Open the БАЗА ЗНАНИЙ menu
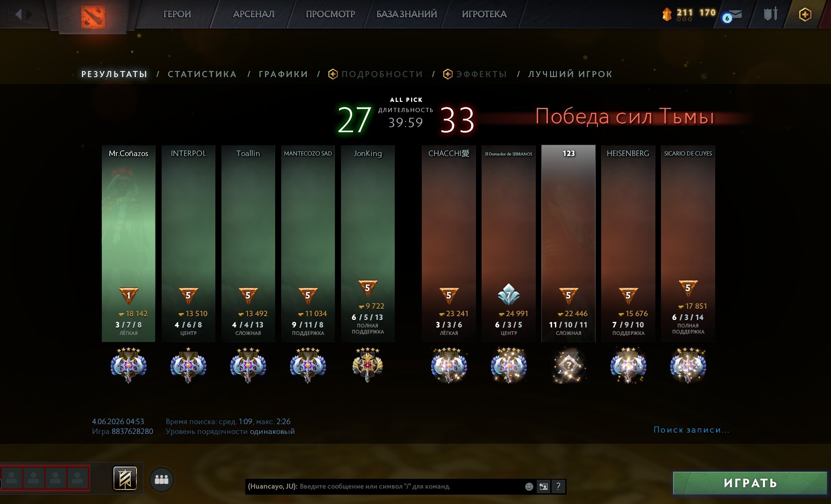Screen dimensions: 831x504 (x=407, y=14)
